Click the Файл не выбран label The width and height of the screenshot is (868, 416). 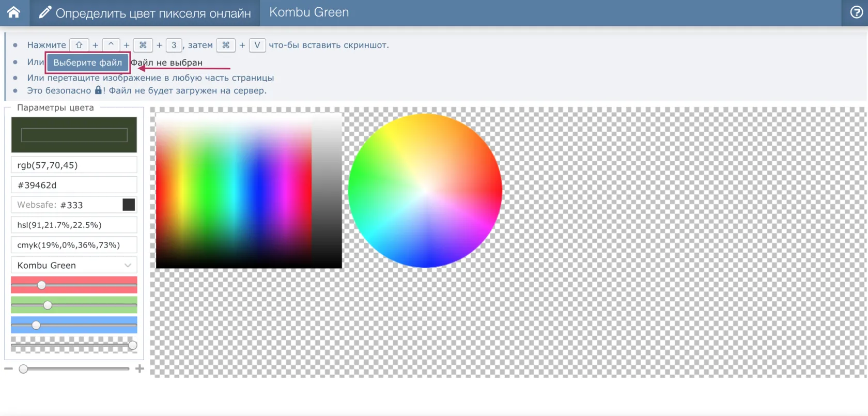coord(166,63)
